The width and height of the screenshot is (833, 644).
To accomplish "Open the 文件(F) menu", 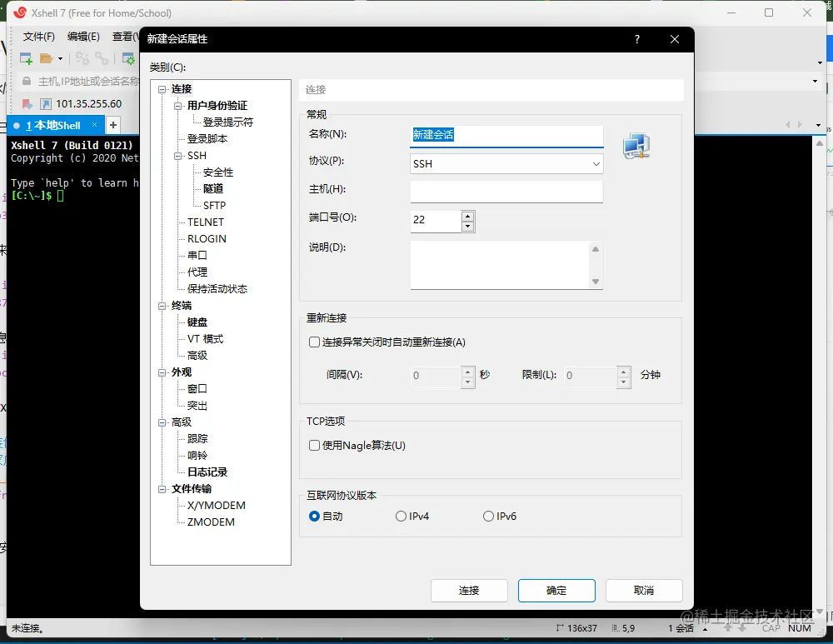I will (x=39, y=36).
